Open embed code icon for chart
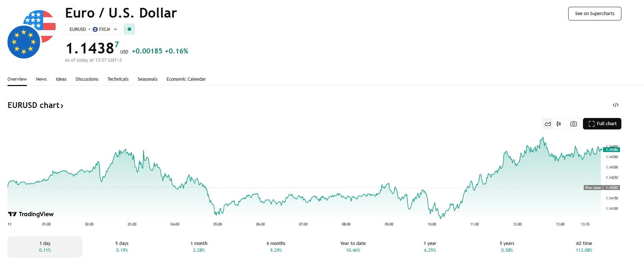Screen dimensions: 644x265 point(616,105)
